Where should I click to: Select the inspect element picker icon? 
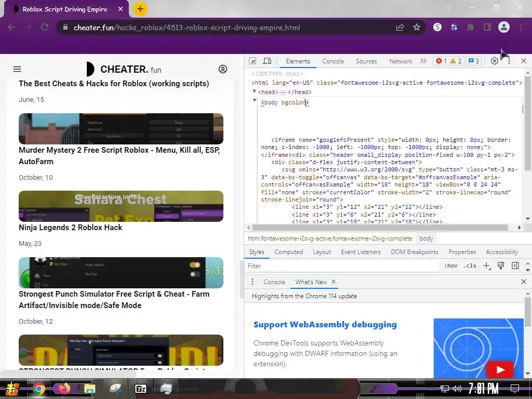click(252, 61)
